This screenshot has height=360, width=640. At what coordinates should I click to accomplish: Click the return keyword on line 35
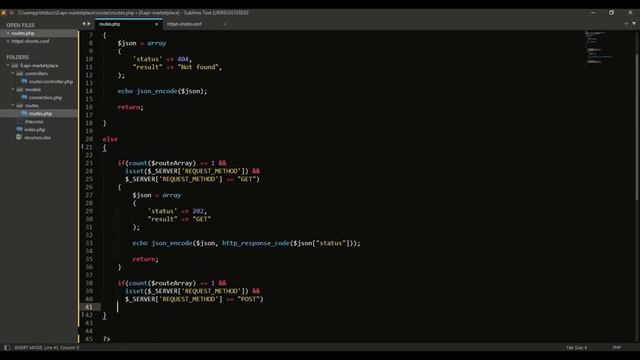coord(144,259)
